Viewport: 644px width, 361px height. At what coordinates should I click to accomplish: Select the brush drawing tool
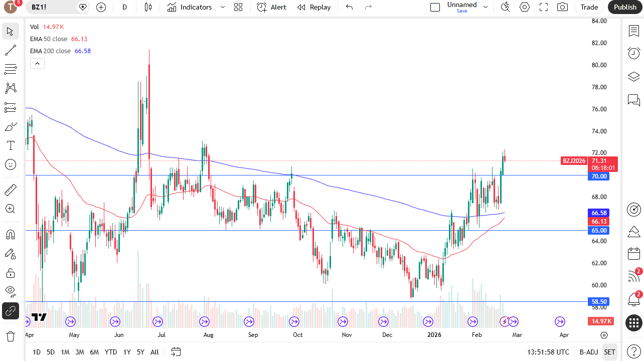click(x=10, y=126)
